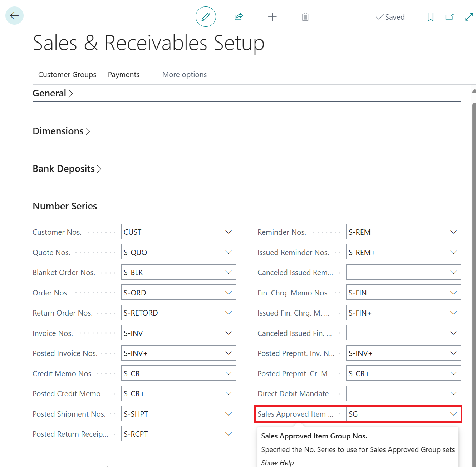Click the vertical scrollbar
The width and height of the screenshot is (476, 467).
[474, 250]
